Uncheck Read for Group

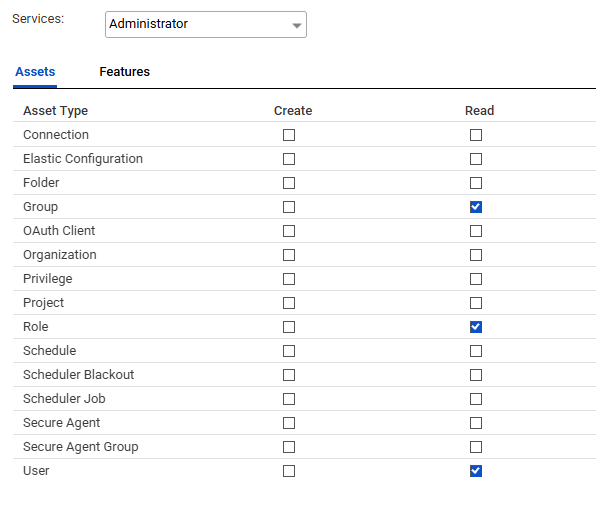[476, 207]
